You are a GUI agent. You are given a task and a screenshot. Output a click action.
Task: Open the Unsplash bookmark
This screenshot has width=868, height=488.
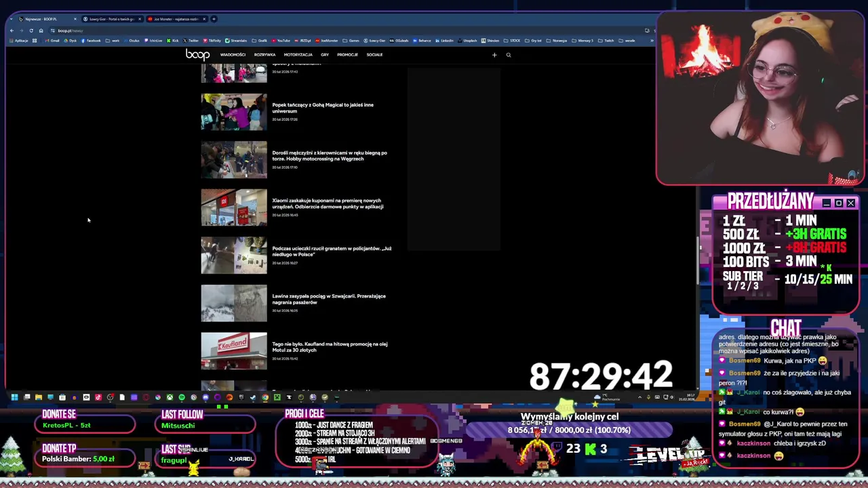click(x=467, y=41)
